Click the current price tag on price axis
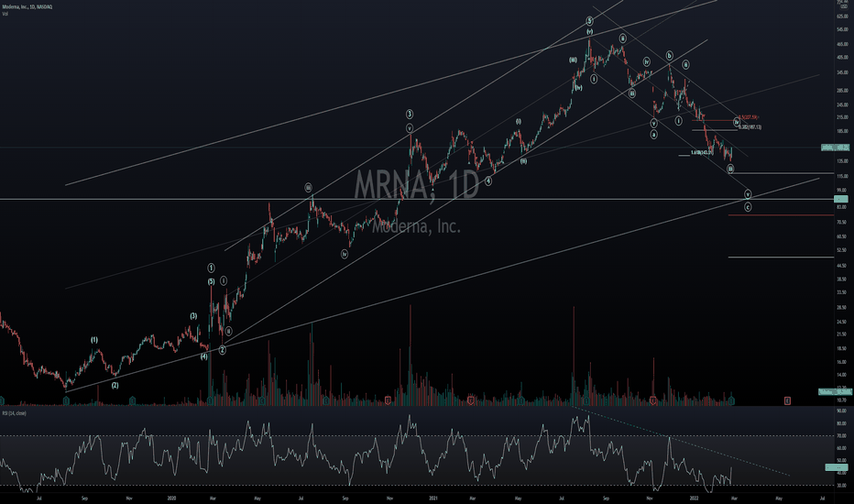854x504 pixels. click(x=836, y=148)
